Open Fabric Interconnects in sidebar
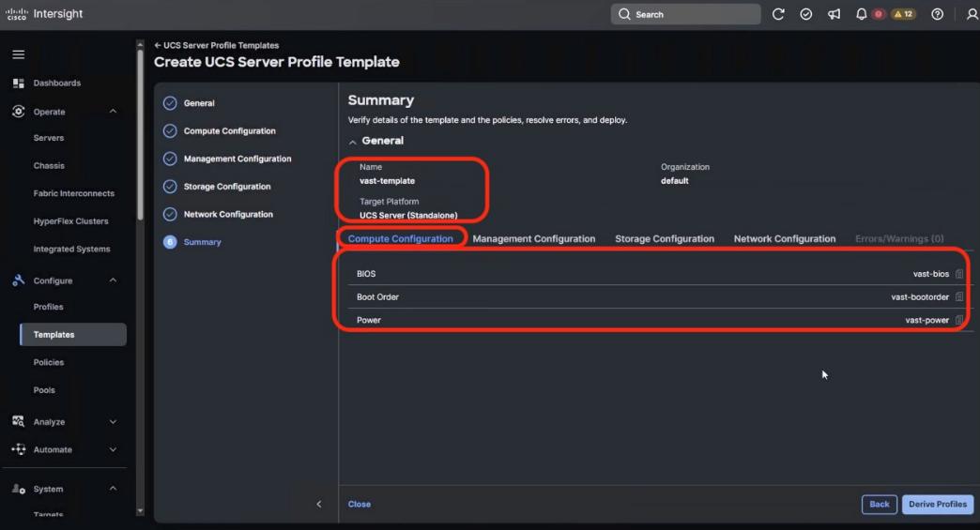Image resolution: width=980 pixels, height=530 pixels. point(74,193)
